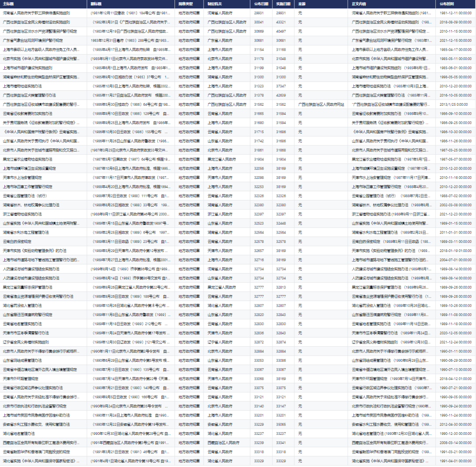Click publish time 2013/1/25 0:00:00
This screenshot has width=476, height=467.
point(454,104)
